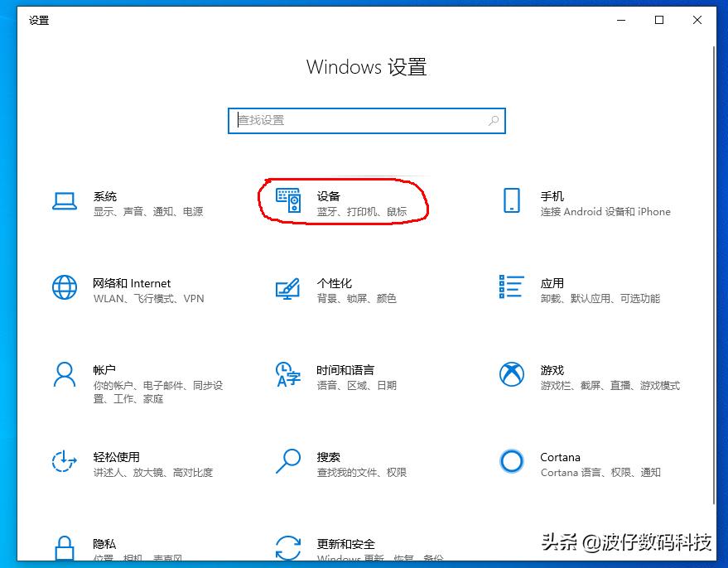Open the 个性化 (Personalization) settings icon
The height and width of the screenshot is (568, 728).
[x=288, y=287]
